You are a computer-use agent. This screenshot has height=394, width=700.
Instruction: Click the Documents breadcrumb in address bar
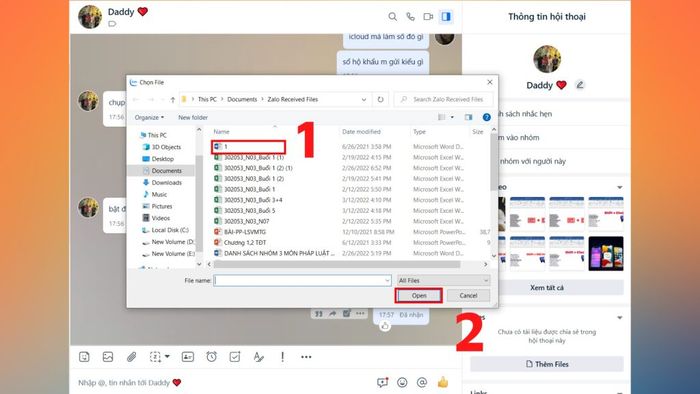(242, 99)
